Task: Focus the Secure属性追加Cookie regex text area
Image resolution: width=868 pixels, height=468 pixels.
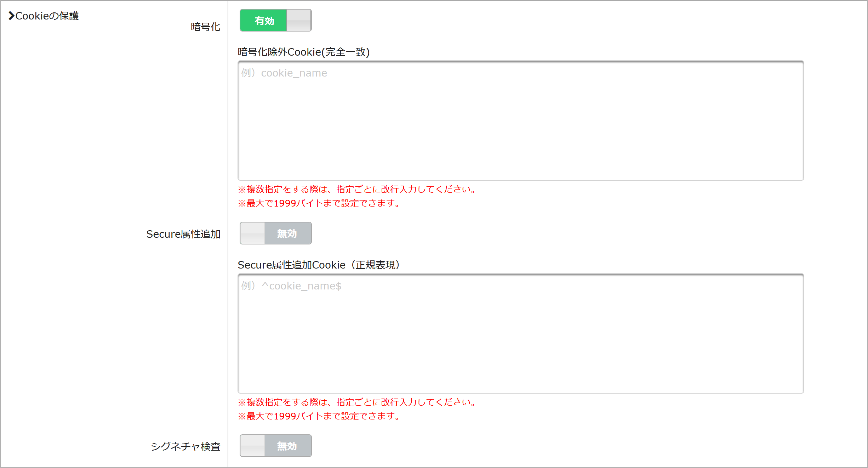Action: (521, 333)
